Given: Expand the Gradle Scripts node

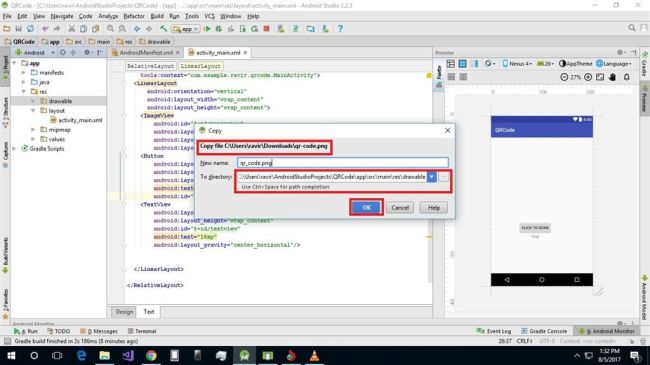Looking at the screenshot, I should pos(15,148).
